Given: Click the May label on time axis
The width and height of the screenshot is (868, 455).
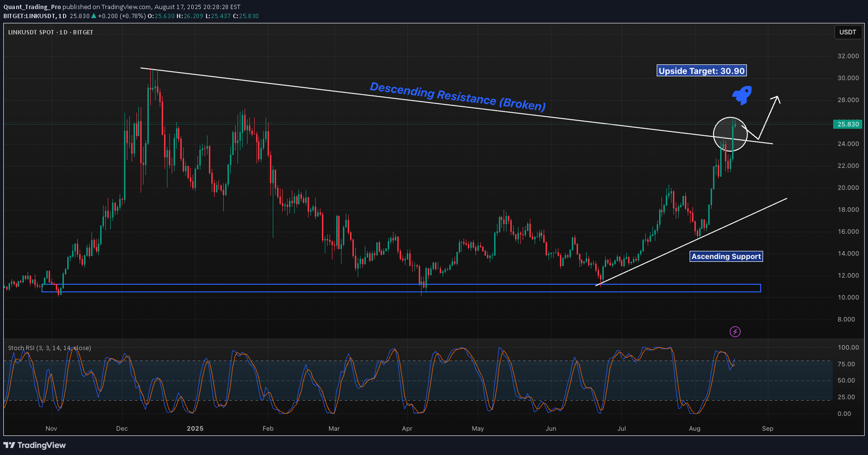Looking at the screenshot, I should pyautogui.click(x=478, y=428).
